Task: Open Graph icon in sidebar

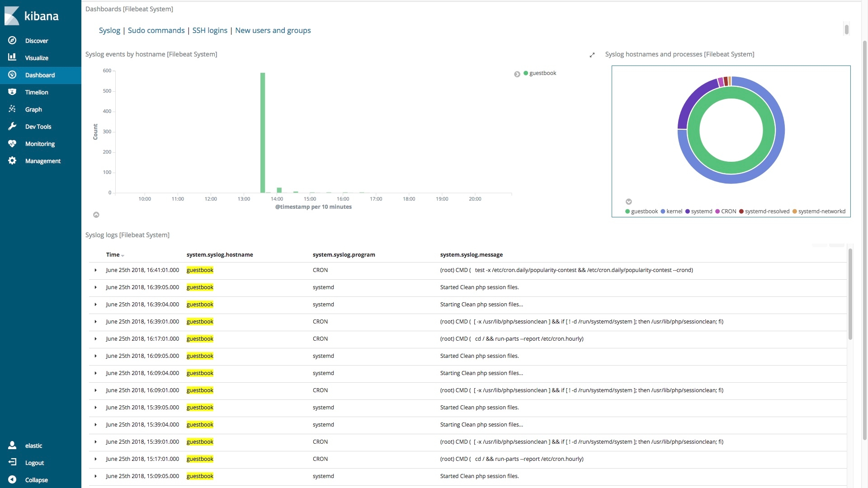Action: pos(12,109)
